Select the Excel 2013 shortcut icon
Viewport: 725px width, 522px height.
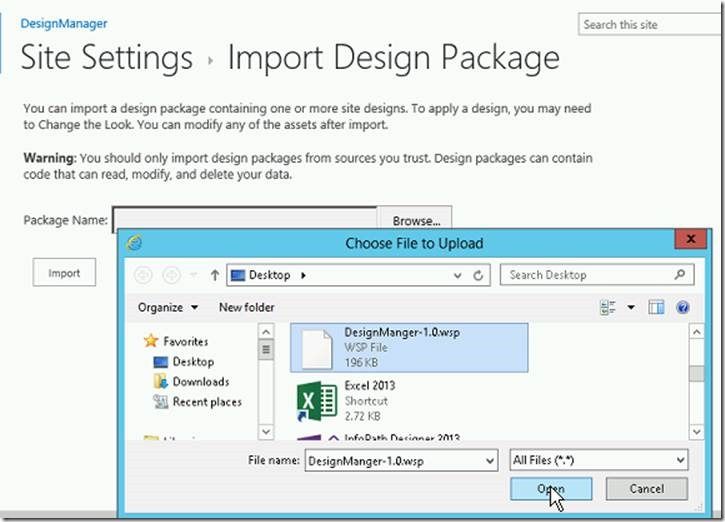tap(317, 401)
